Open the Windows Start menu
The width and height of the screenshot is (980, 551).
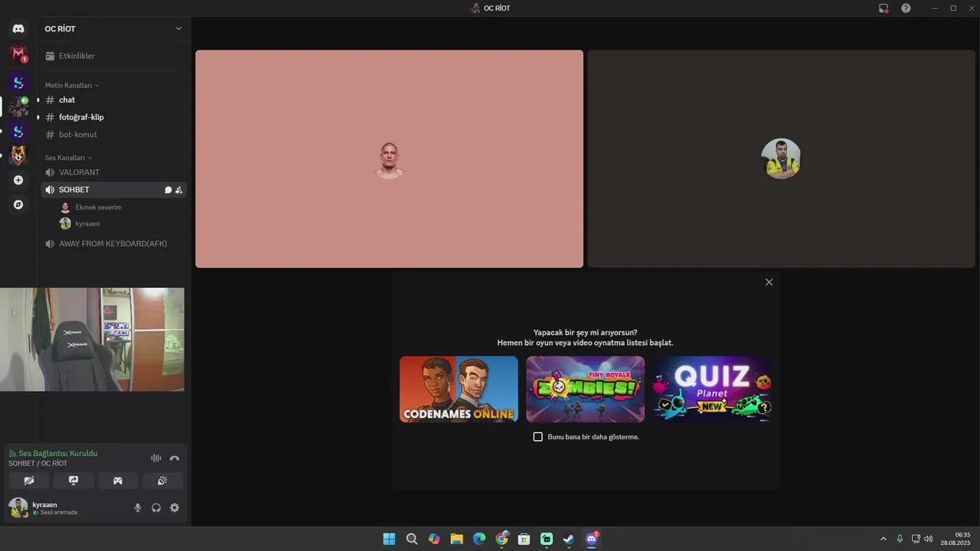pyautogui.click(x=389, y=539)
